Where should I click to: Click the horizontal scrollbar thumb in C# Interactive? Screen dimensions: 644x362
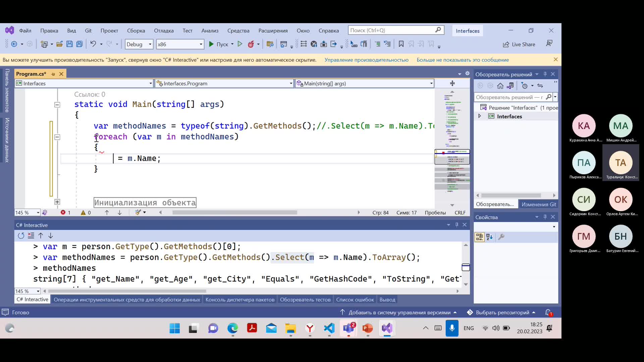click(x=127, y=291)
